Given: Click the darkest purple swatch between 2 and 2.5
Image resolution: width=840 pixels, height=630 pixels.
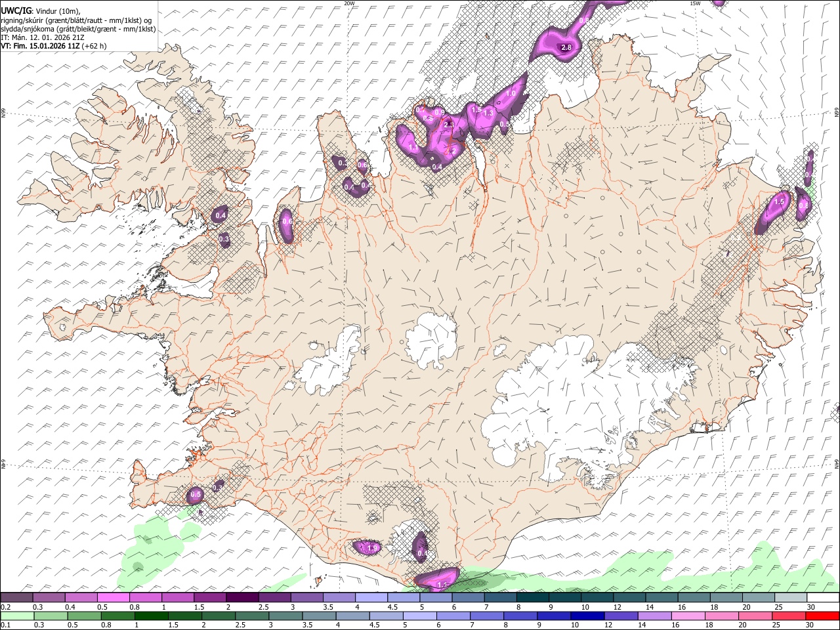Looking at the screenshot, I should 241,598.
